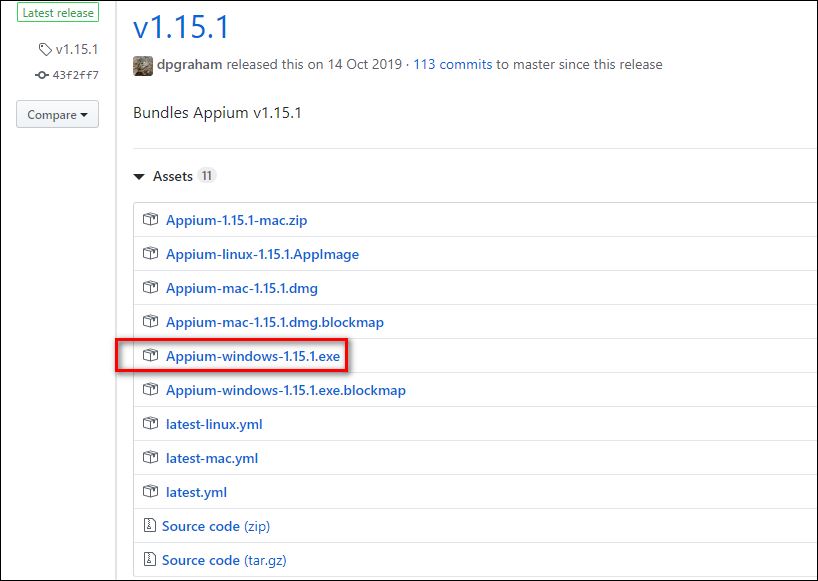Expand the Assets disclosure triangle
The width and height of the screenshot is (818, 581).
[139, 176]
